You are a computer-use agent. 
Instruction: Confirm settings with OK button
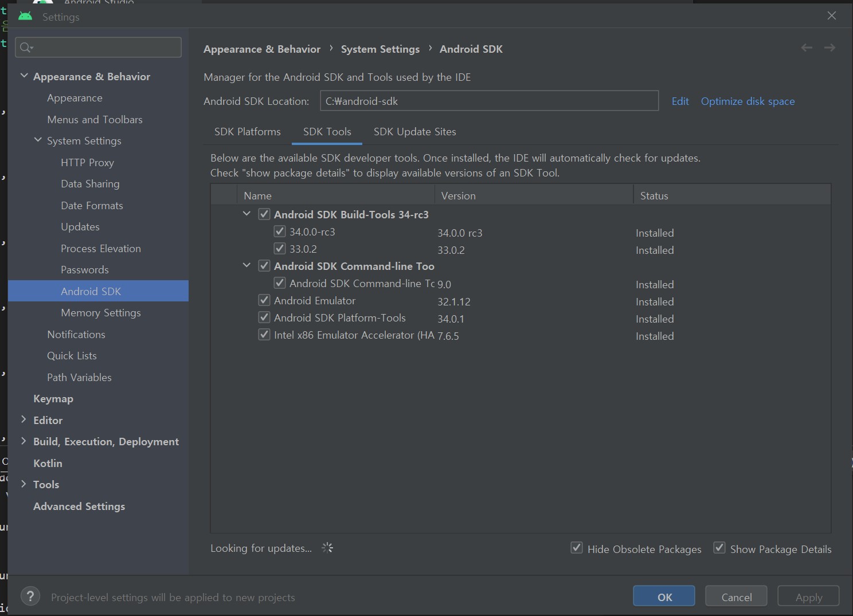point(664,597)
